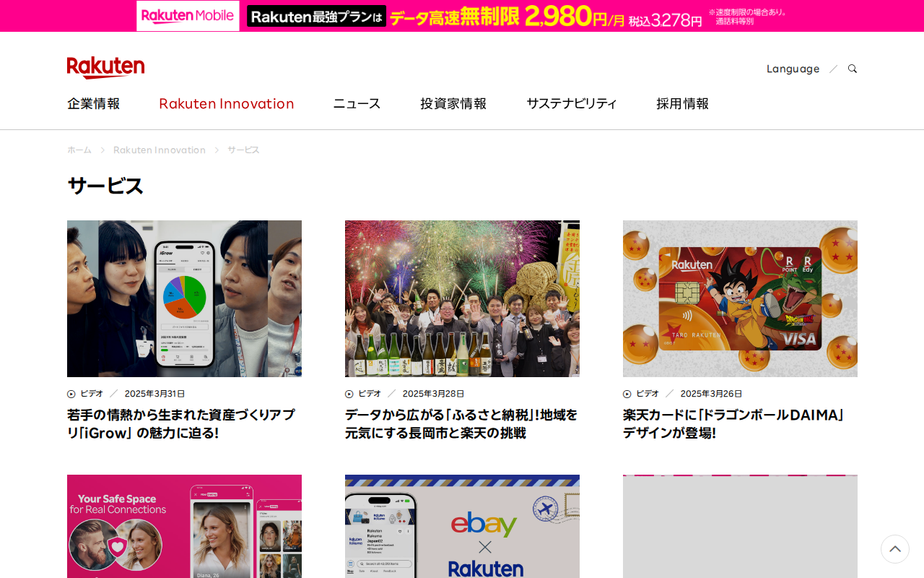Go to サステナビリティ
The height and width of the screenshot is (578, 924).
[x=571, y=103]
